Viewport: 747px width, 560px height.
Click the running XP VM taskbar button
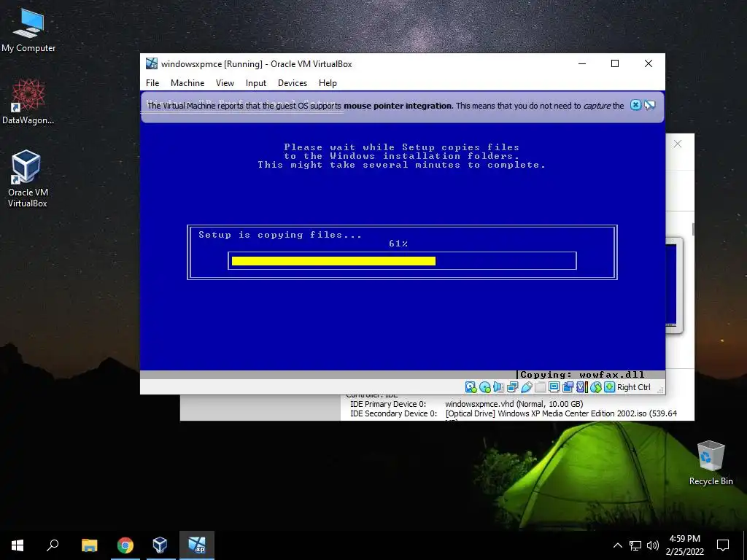click(197, 545)
